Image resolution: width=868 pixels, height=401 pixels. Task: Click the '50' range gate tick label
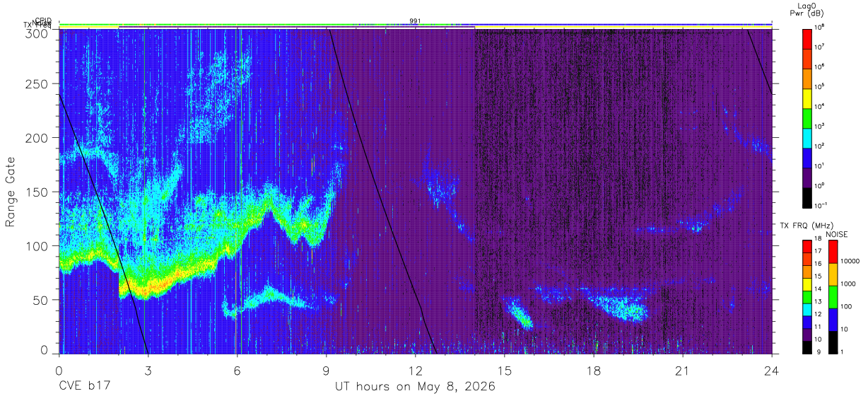coord(42,300)
